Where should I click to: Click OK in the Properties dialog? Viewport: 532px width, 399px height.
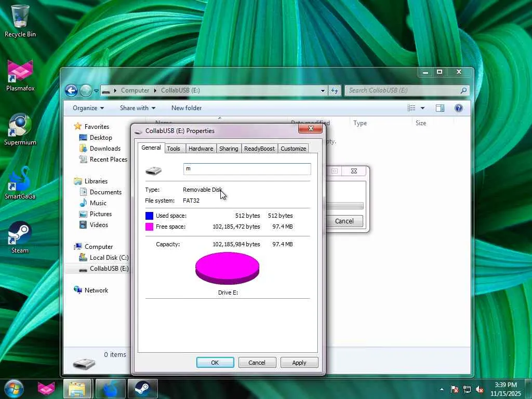(215, 362)
